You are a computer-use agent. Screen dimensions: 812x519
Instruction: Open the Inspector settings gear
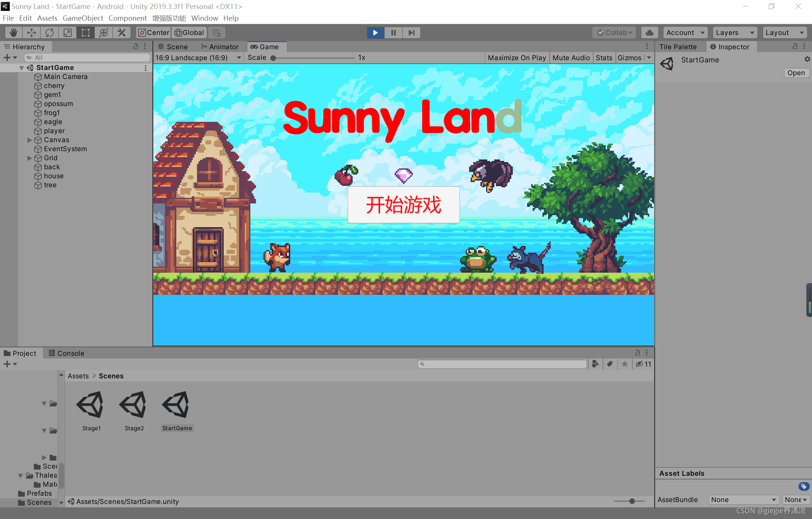[x=807, y=59]
